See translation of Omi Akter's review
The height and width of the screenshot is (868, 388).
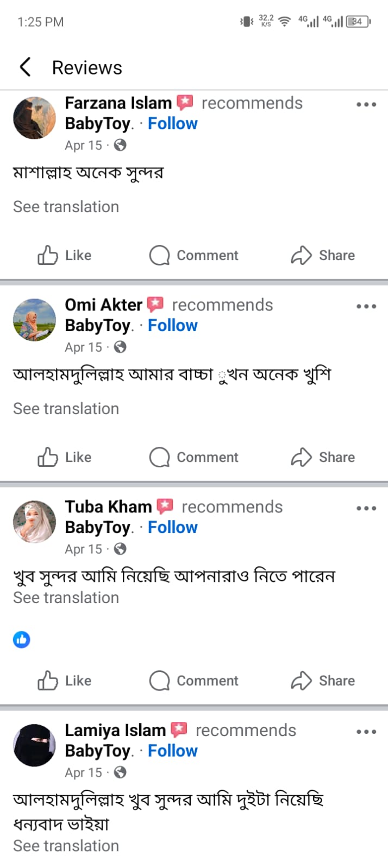pyautogui.click(x=66, y=409)
